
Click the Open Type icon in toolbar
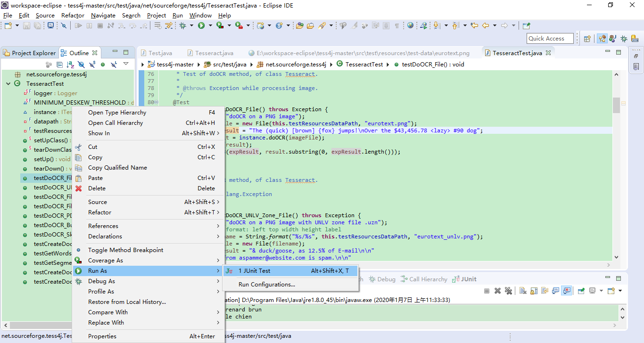tap(299, 25)
